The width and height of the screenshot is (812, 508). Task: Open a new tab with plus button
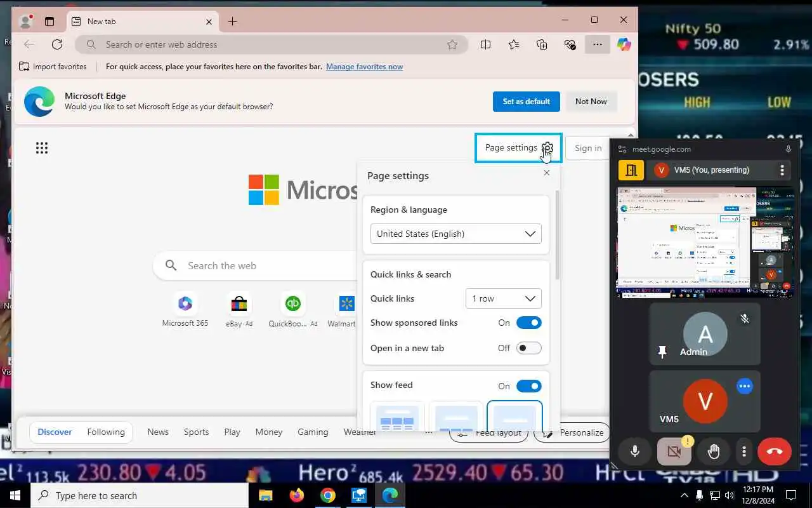coord(233,22)
